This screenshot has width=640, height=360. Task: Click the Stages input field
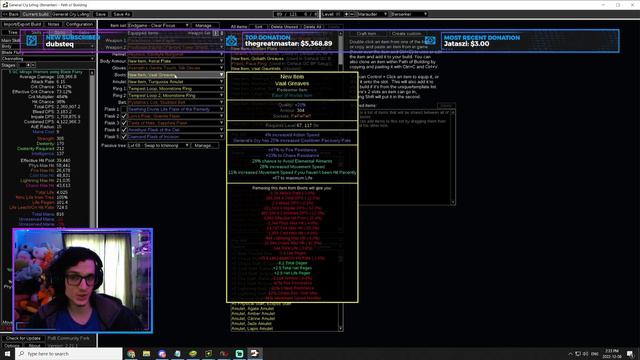coord(23,65)
